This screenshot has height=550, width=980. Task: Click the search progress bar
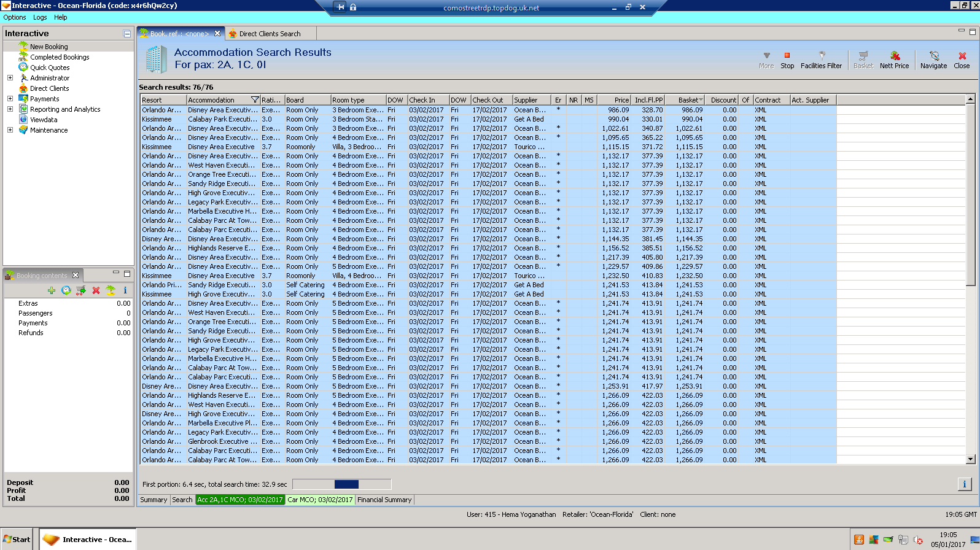(x=342, y=484)
